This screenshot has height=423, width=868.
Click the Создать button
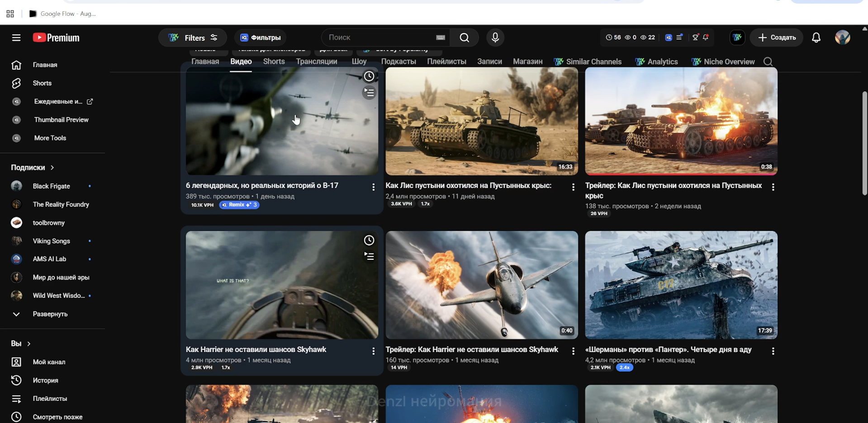point(777,38)
